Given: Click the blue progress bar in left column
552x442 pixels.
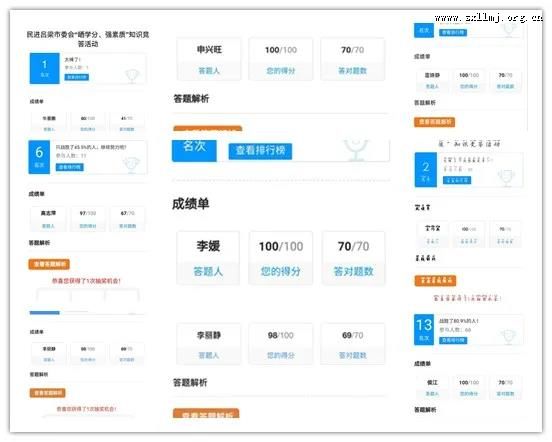Looking at the screenshot, I should [x=45, y=312].
